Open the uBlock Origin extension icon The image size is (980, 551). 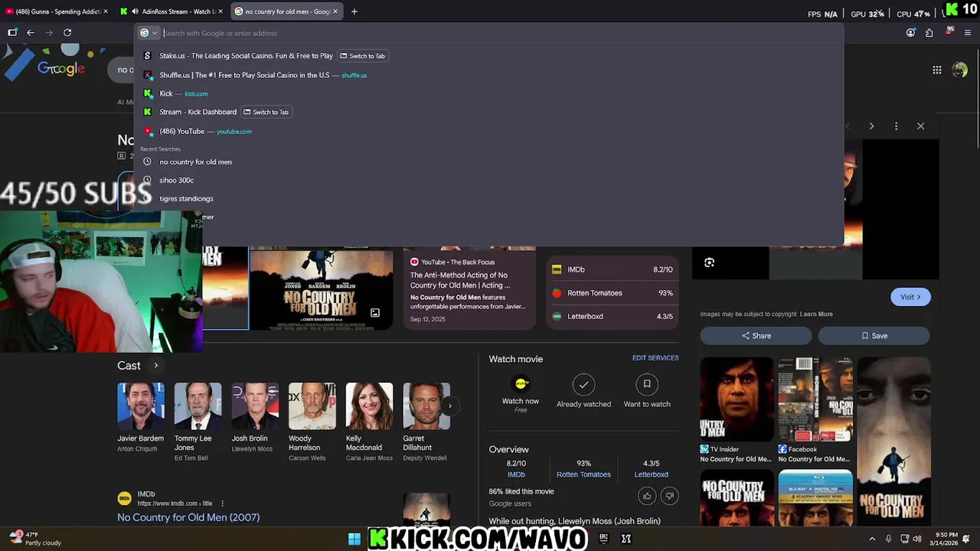(x=949, y=31)
